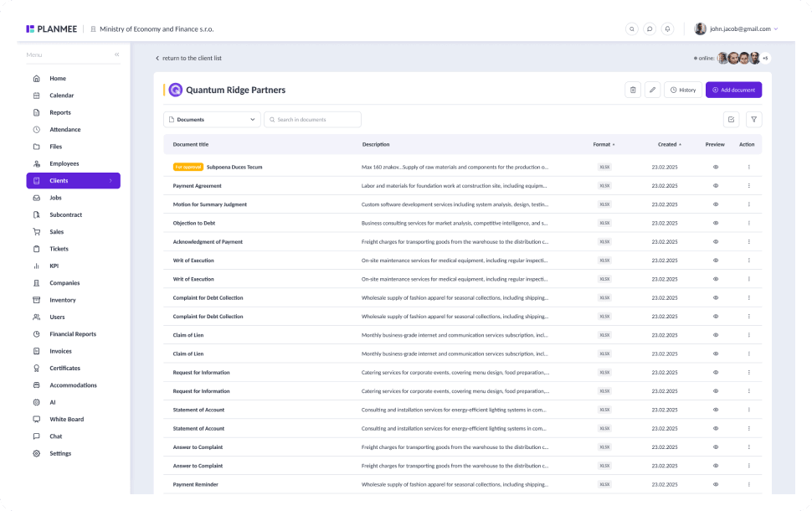
Task: Click the Quantum Ridge Partners logo icon
Action: 176,90
